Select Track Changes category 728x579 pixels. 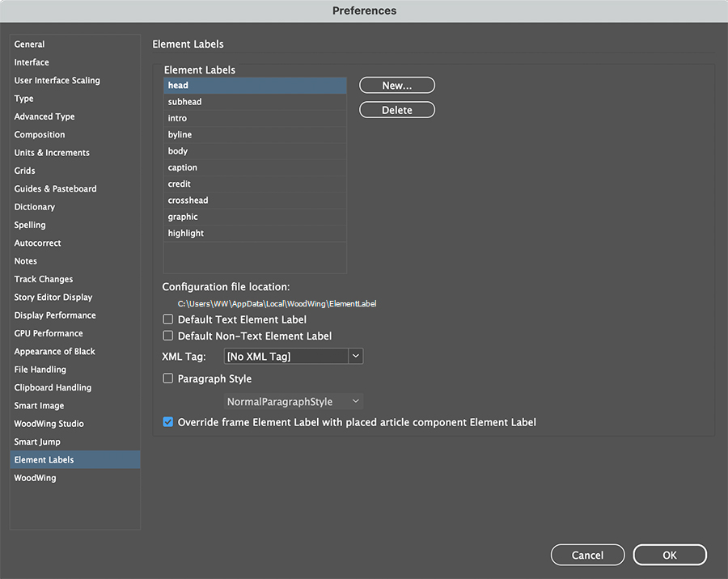click(75, 280)
